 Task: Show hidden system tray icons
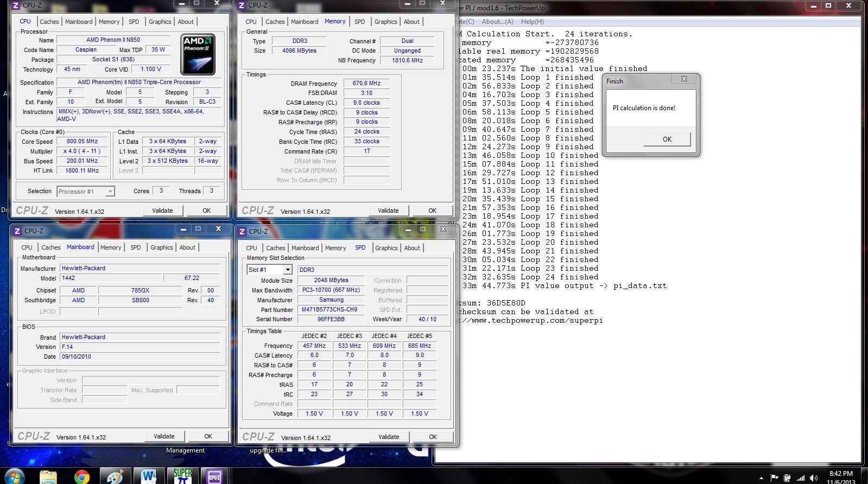(x=761, y=478)
